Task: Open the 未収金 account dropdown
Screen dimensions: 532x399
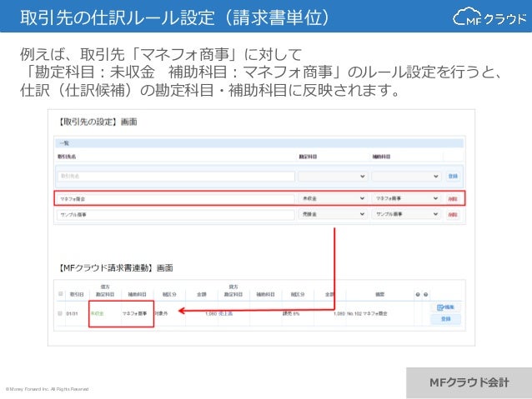Action: (333, 198)
